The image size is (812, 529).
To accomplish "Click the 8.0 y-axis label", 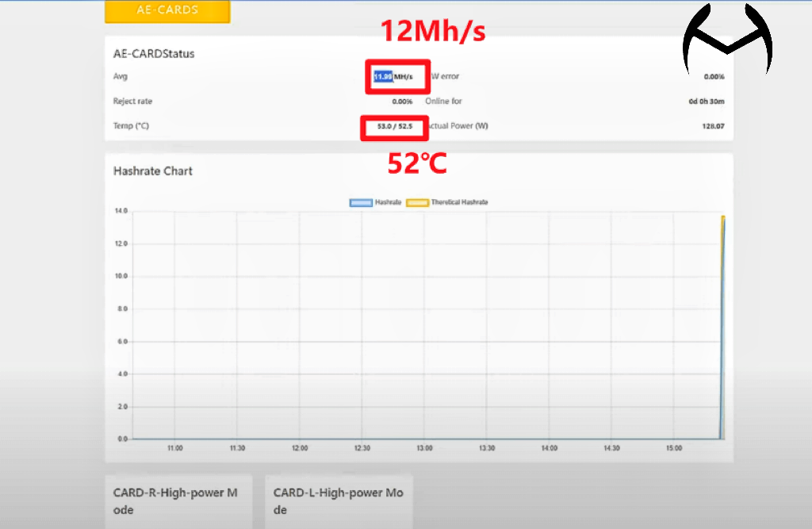I will coord(122,309).
